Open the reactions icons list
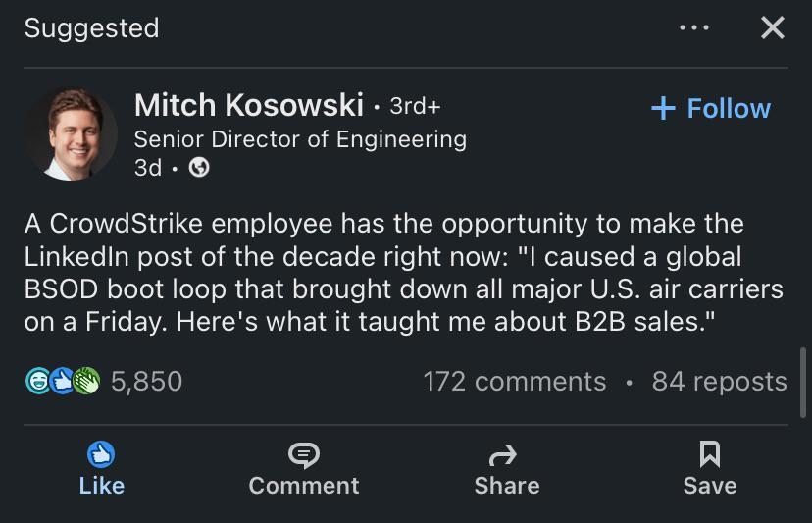Image resolution: width=812 pixels, height=523 pixels. 63,381
